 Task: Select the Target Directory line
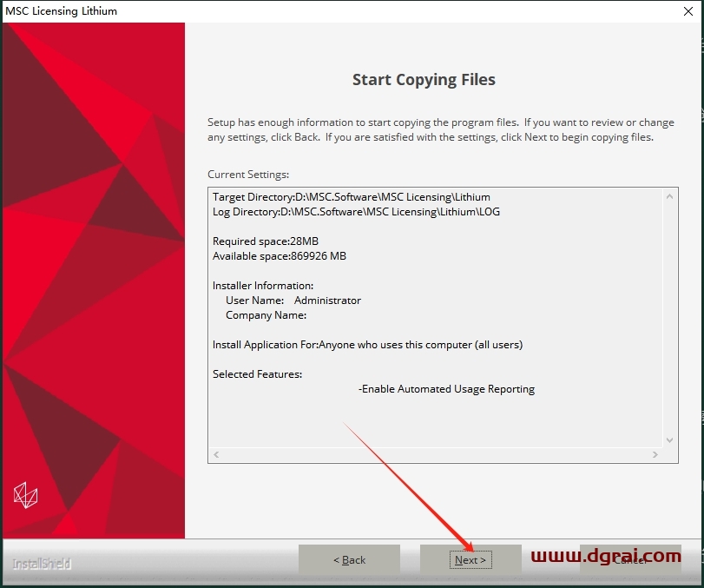click(x=351, y=197)
